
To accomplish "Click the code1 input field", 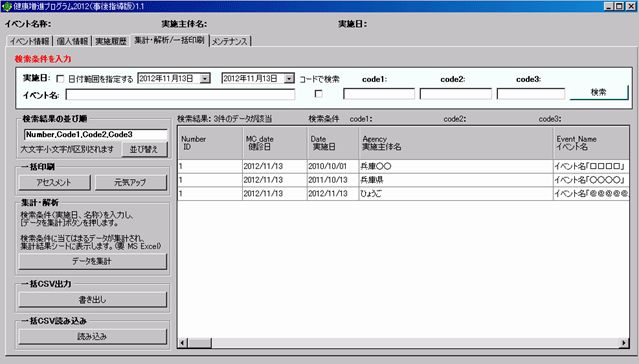I will pyautogui.click(x=379, y=94).
